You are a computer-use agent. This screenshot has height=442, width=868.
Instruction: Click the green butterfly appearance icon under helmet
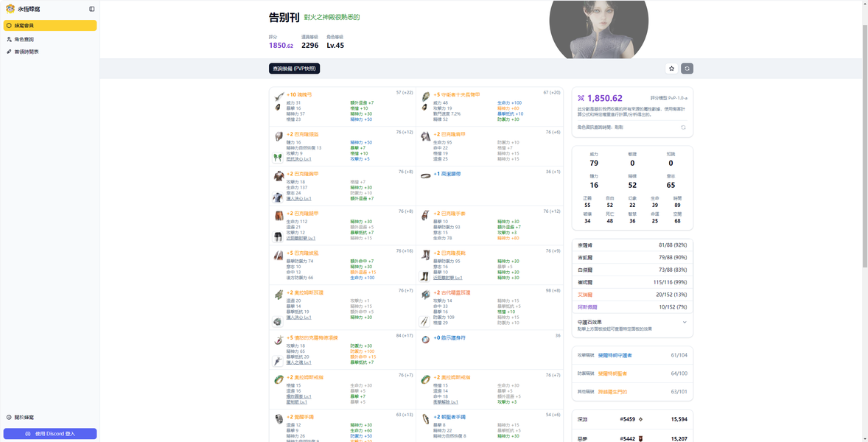point(278,158)
